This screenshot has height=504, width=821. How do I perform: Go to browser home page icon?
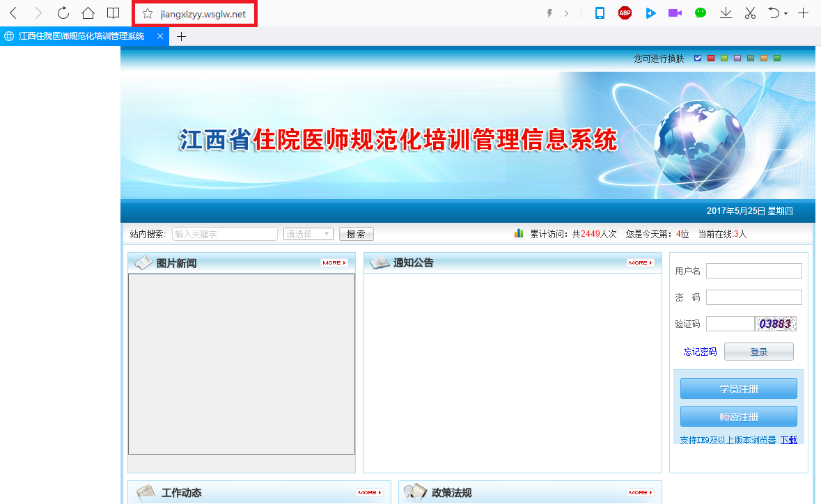(88, 13)
